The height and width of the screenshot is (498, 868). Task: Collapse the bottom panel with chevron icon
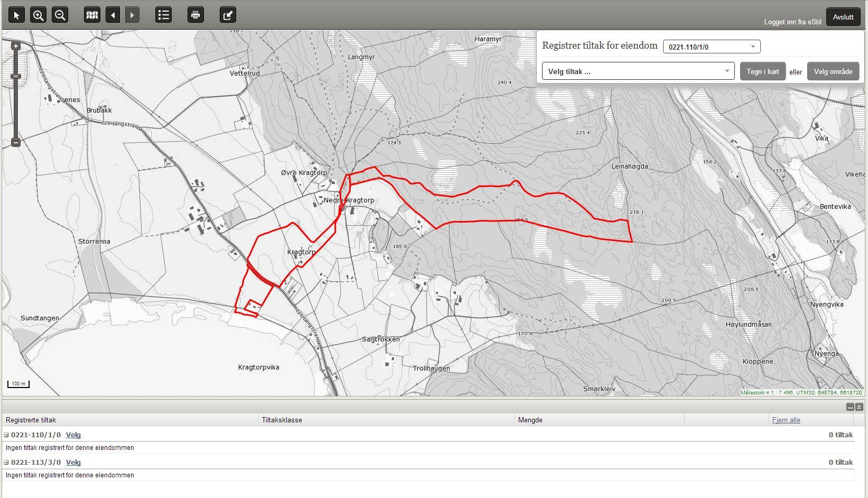(859, 407)
